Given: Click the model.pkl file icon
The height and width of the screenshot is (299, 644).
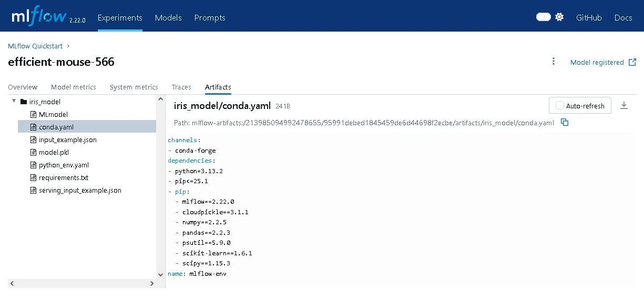Looking at the screenshot, I should click(x=34, y=152).
